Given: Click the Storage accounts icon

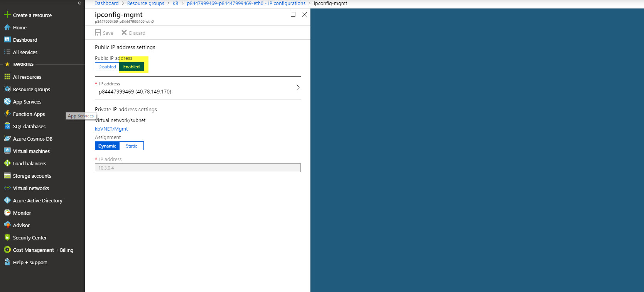Looking at the screenshot, I should coord(7,176).
